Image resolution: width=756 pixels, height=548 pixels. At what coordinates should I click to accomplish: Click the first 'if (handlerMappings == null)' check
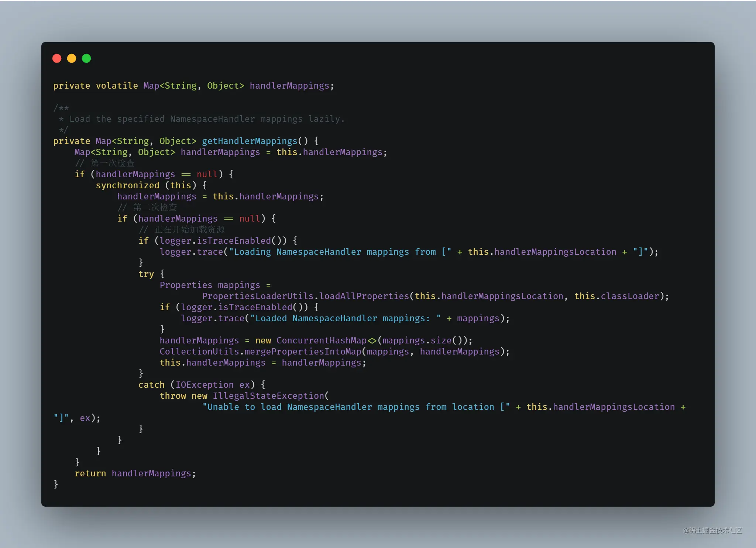pos(154,174)
